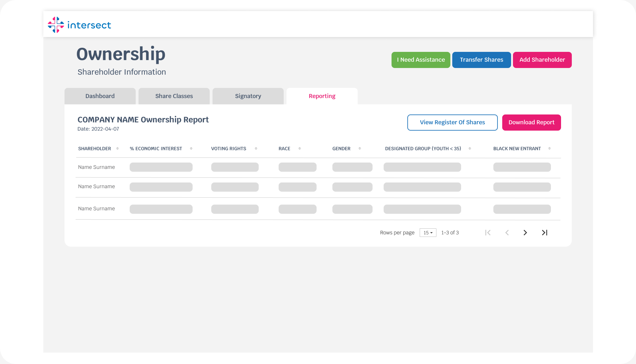Sort by Designated Group column arrow
Screen dimensions: 636x364
coord(470,149)
